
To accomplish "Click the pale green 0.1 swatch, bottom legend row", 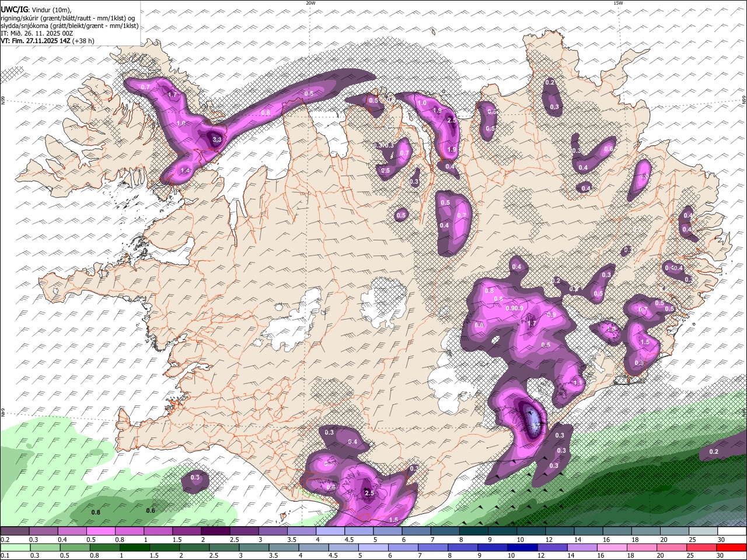I will (15, 548).
